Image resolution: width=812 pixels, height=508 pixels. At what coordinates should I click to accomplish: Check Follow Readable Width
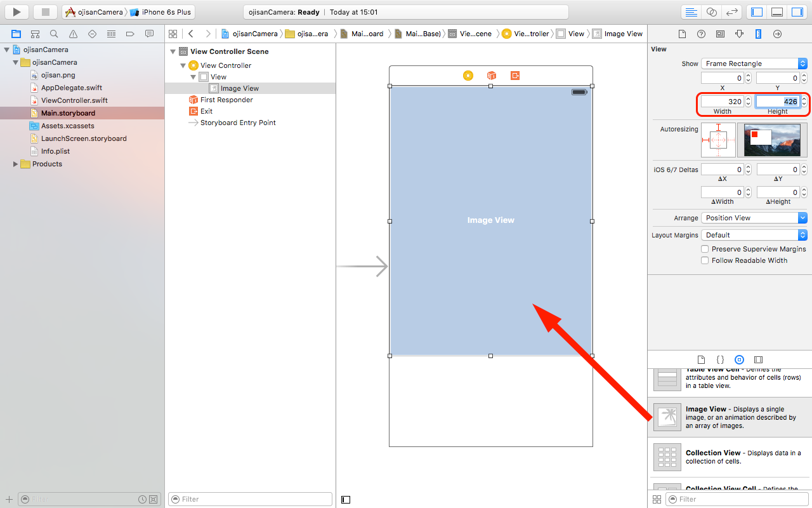[x=704, y=260]
